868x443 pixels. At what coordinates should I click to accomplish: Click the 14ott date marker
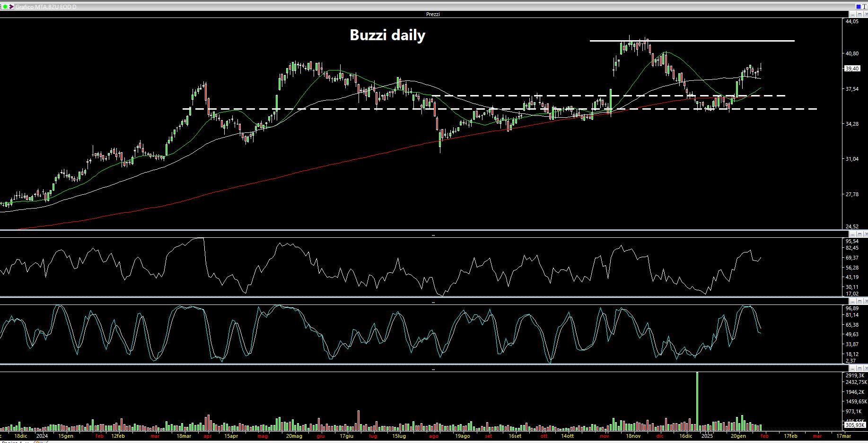point(567,436)
